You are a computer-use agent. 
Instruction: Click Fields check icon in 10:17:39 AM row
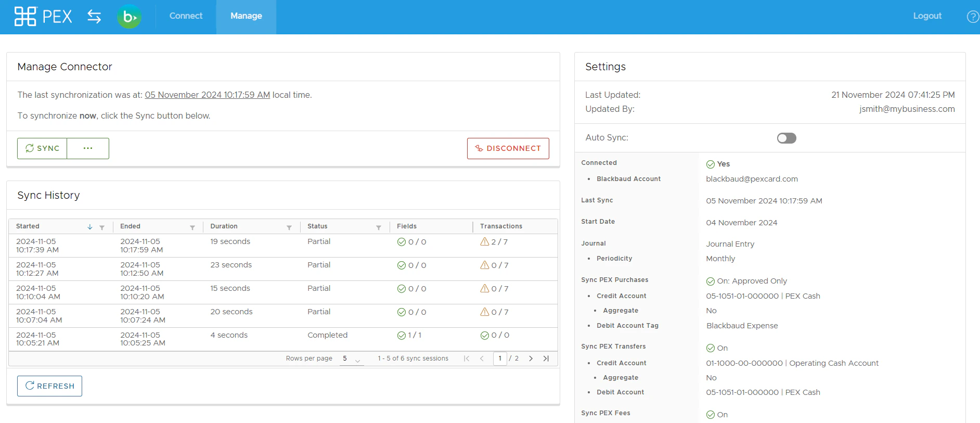(402, 242)
